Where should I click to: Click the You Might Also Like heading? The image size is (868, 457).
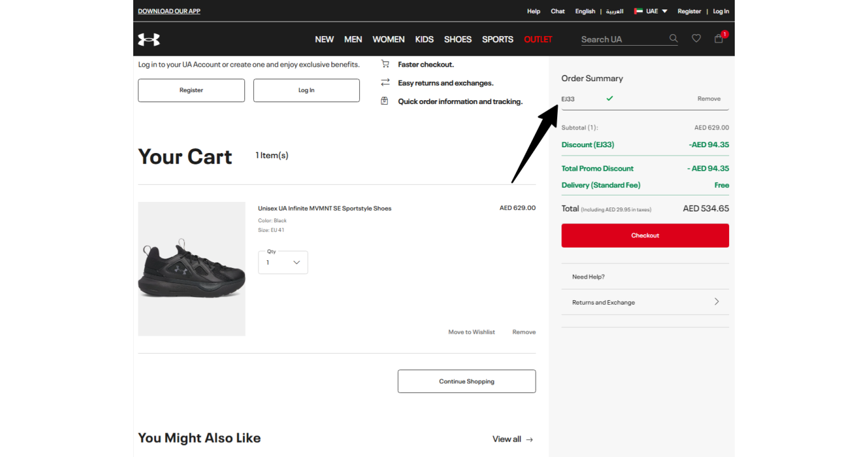[199, 438]
